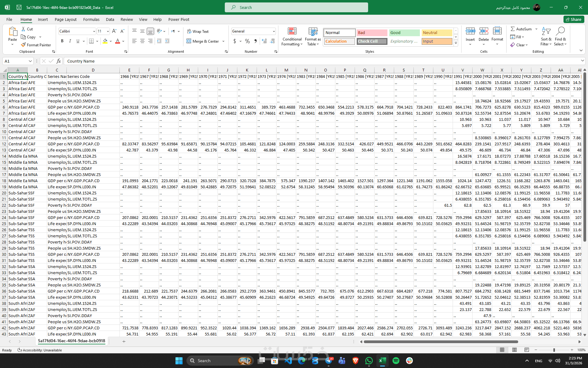Viewport: 588px width, 368px height.
Task: Open the Formulas ribbon tab
Action: pyautogui.click(x=91, y=19)
